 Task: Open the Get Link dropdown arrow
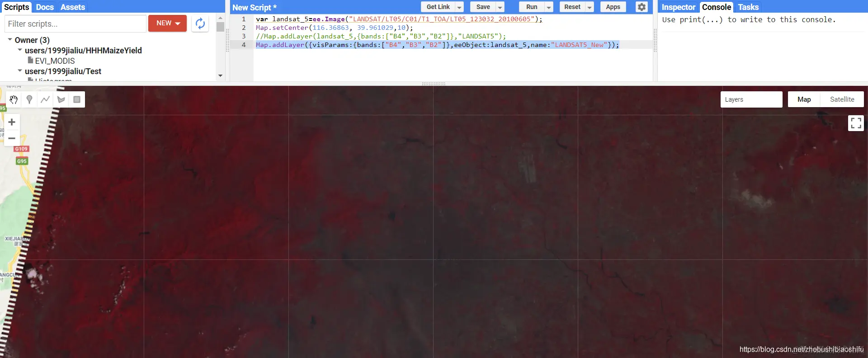pyautogui.click(x=459, y=7)
